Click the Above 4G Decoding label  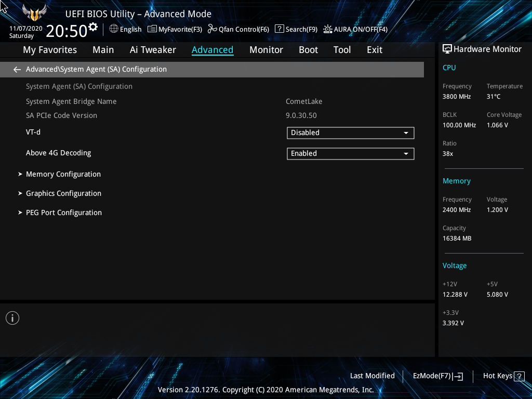click(x=58, y=153)
